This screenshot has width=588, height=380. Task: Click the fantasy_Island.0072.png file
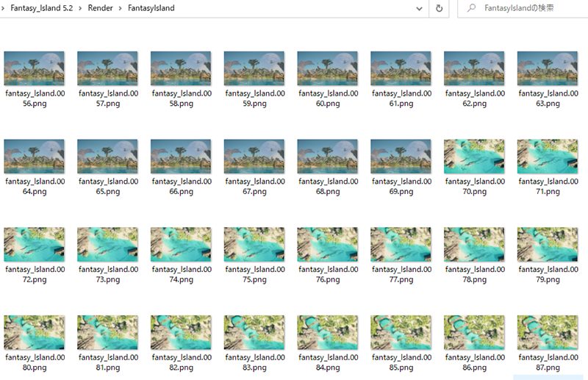tap(34, 245)
